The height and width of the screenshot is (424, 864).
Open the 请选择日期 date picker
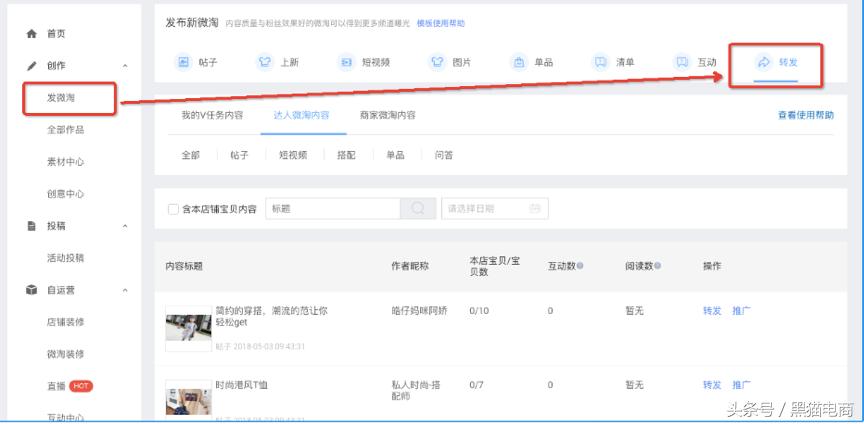click(x=495, y=209)
